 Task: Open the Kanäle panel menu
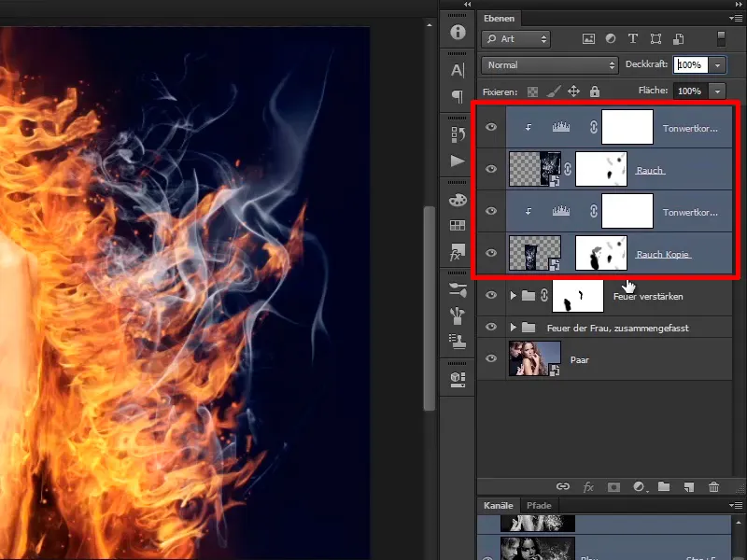coord(736,505)
